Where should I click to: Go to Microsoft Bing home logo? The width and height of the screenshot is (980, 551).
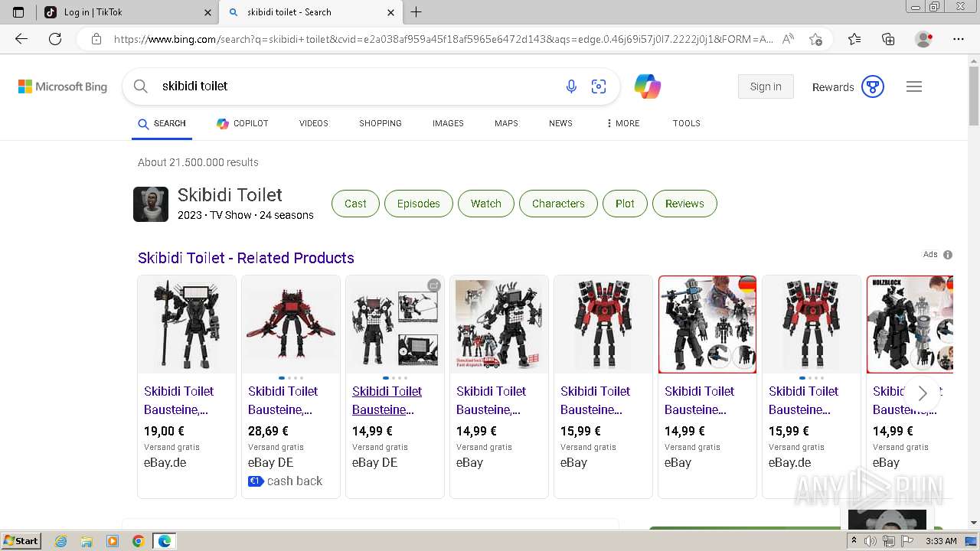click(x=63, y=86)
